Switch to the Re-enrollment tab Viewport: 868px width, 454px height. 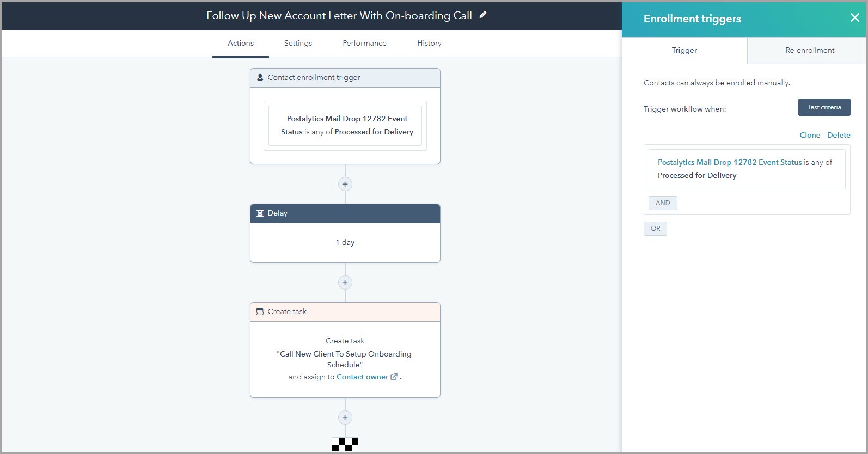807,50
